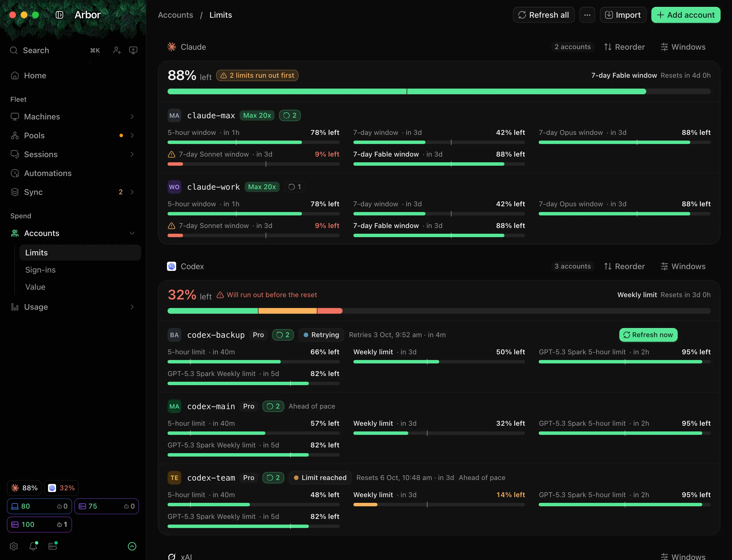Viewport: 732px width, 560px height.
Task: Open the Value subpage
Action: 80,287
